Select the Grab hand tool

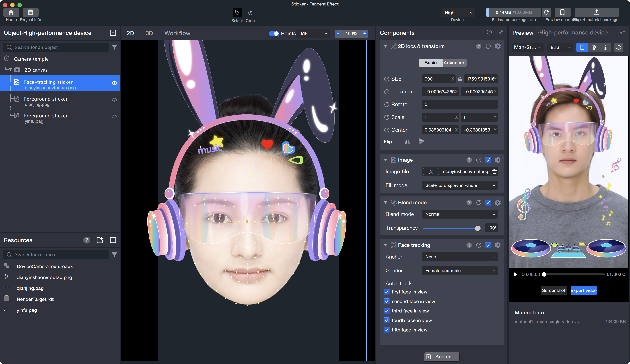(250, 13)
